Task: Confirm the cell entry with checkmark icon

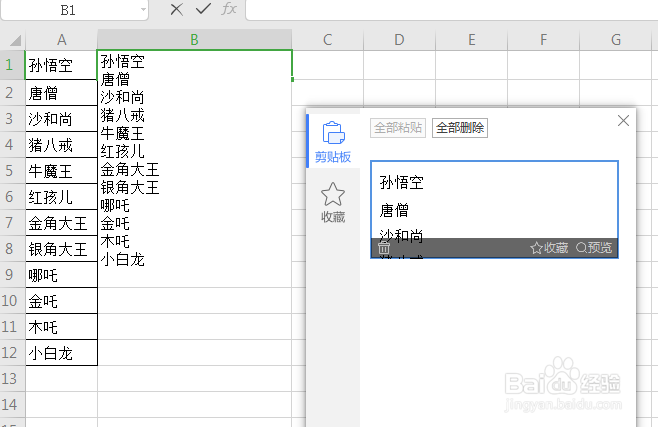Action: pos(203,9)
